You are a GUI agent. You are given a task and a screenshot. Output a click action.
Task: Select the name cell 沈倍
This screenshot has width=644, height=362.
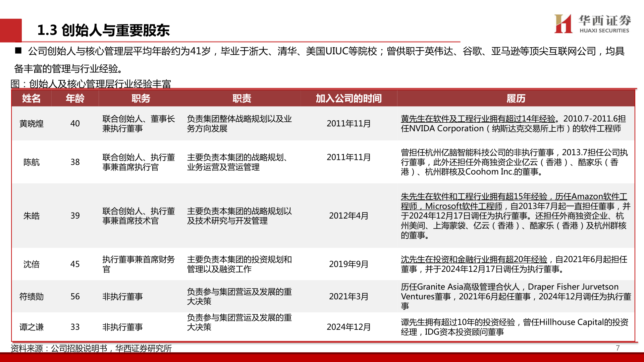[32, 264]
